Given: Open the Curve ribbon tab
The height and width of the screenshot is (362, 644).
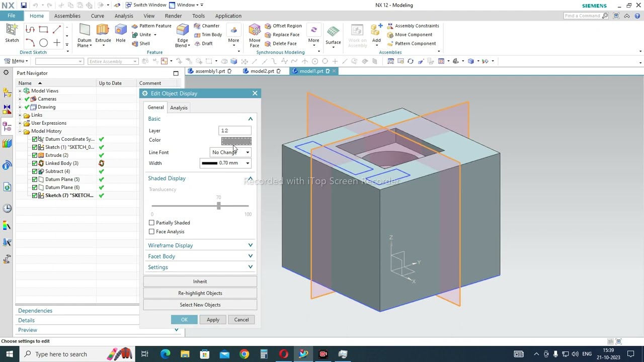Looking at the screenshot, I should click(x=97, y=16).
